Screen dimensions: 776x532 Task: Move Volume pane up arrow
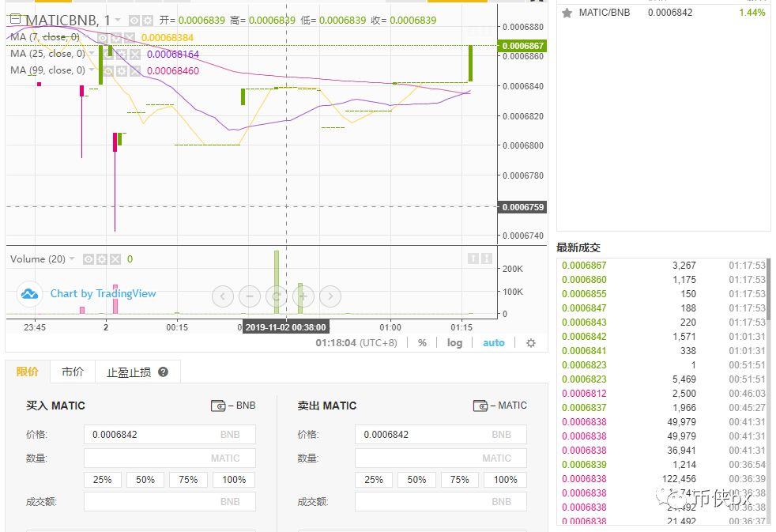(473, 258)
